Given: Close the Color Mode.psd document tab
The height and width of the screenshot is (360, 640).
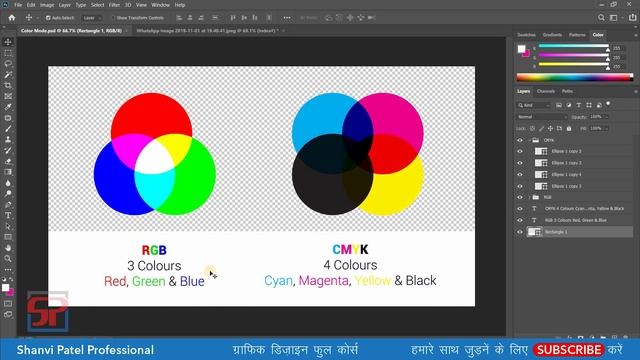Looking at the screenshot, I should (x=127, y=31).
